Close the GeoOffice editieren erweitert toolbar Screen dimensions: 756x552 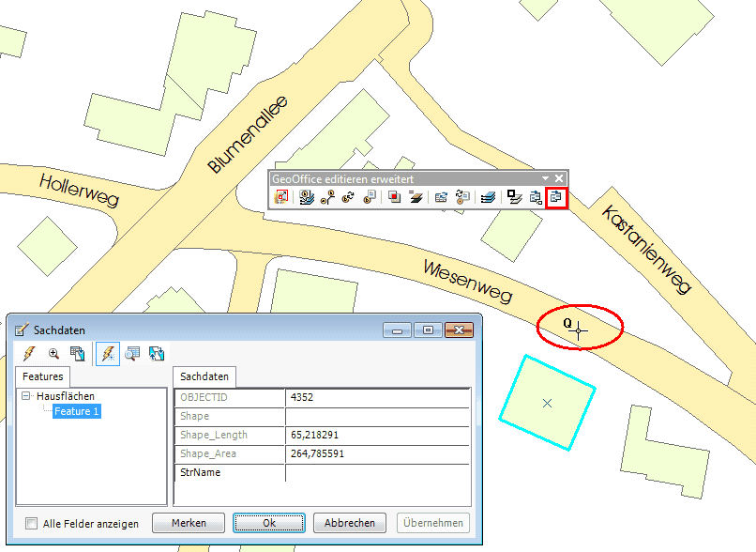click(x=560, y=178)
